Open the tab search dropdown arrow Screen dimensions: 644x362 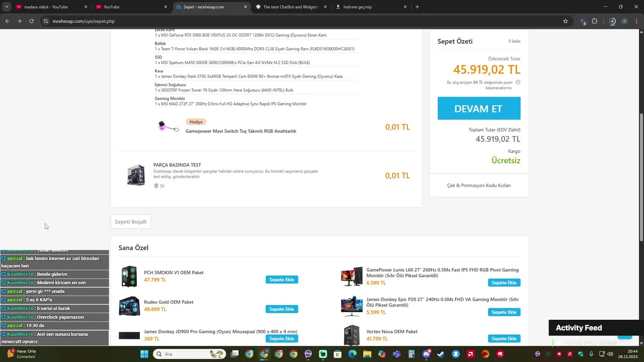click(x=7, y=7)
